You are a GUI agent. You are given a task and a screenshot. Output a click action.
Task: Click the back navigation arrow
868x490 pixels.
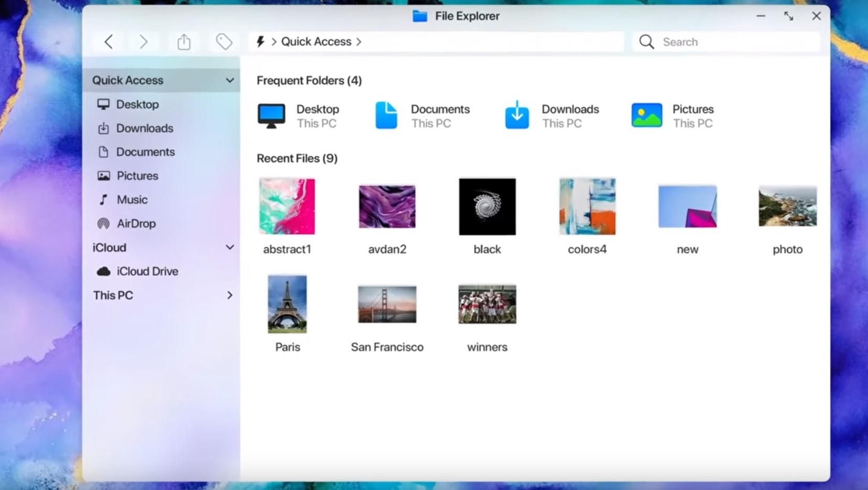click(108, 41)
